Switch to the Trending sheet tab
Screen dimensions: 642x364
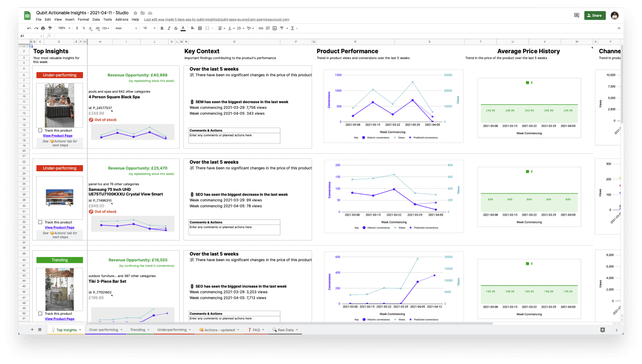(140, 330)
